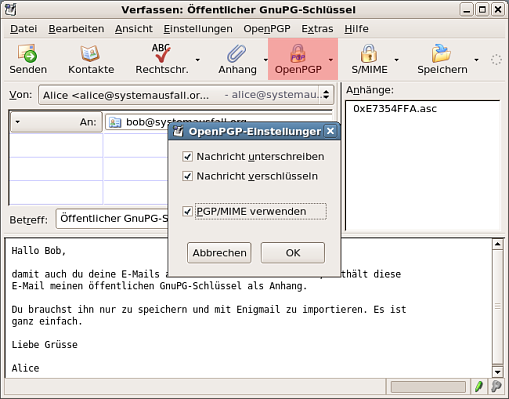Image resolution: width=509 pixels, height=399 pixels.
Task: Minimize the Verfassen compose window
Action: (467, 10)
